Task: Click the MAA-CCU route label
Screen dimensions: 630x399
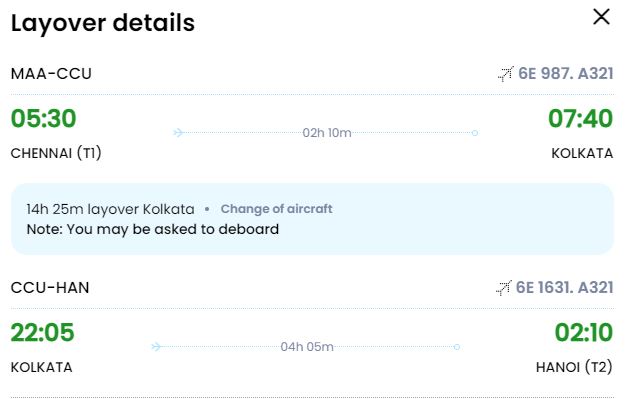Action: click(x=51, y=74)
